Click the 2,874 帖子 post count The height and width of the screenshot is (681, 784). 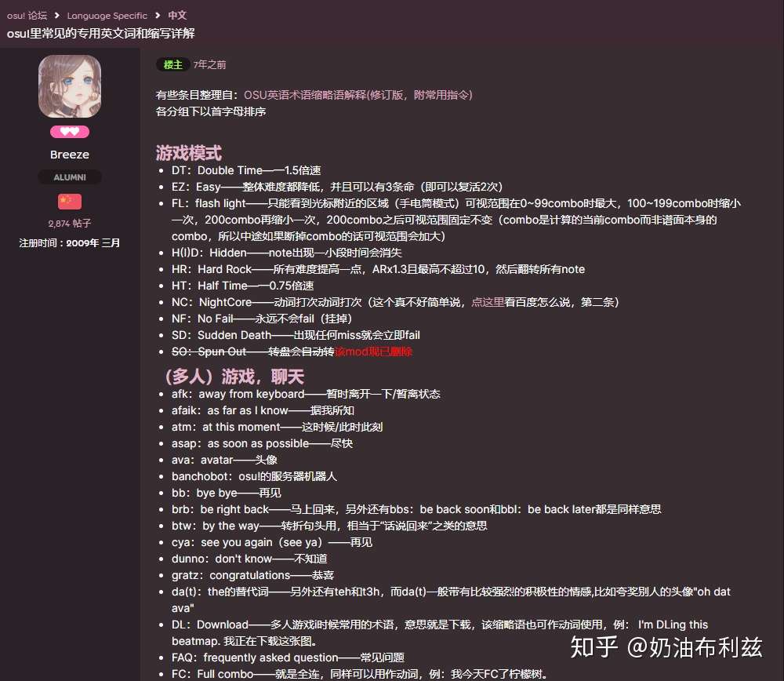[x=70, y=223]
